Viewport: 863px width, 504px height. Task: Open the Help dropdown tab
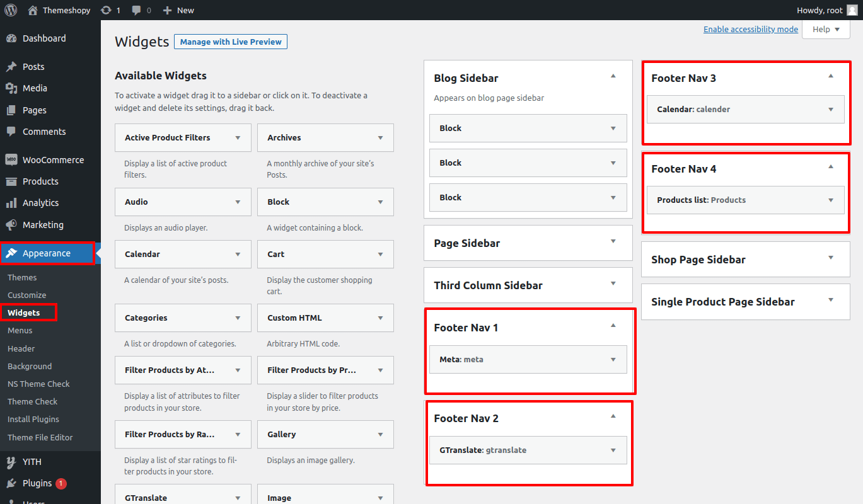[826, 30]
